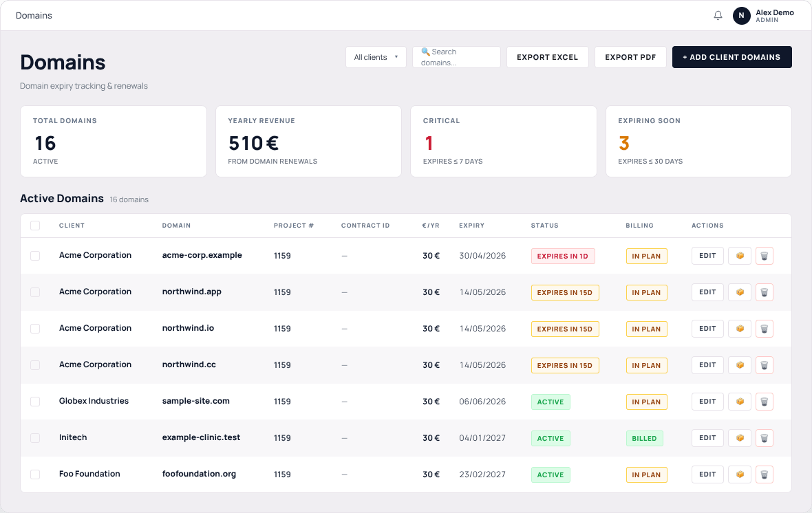Click the Yearly Revenue stat card
Image resolution: width=812 pixels, height=513 pixels.
(x=309, y=142)
